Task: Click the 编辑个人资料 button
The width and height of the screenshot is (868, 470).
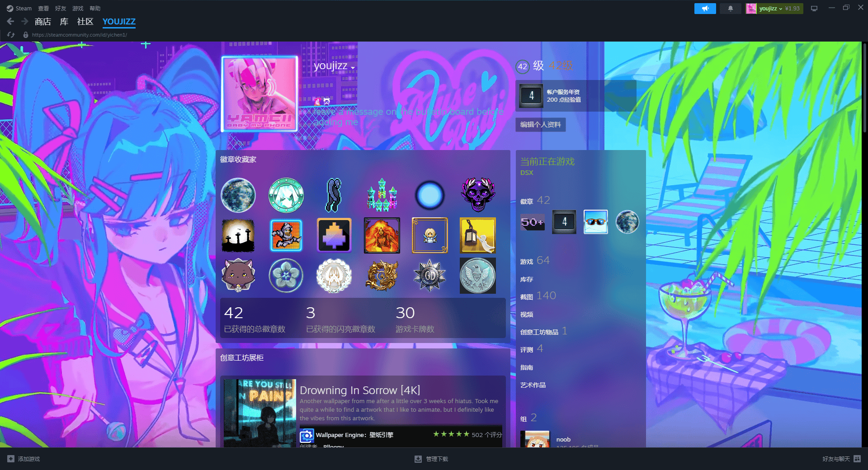Action: (x=541, y=125)
